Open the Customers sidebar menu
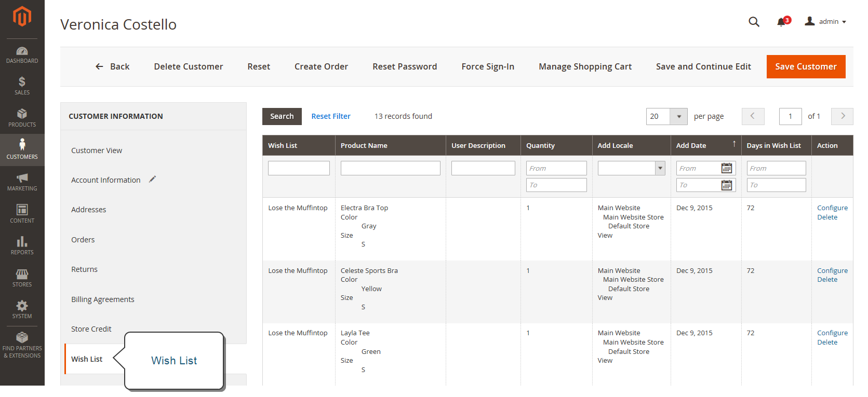Image resolution: width=868 pixels, height=397 pixels. tap(22, 150)
